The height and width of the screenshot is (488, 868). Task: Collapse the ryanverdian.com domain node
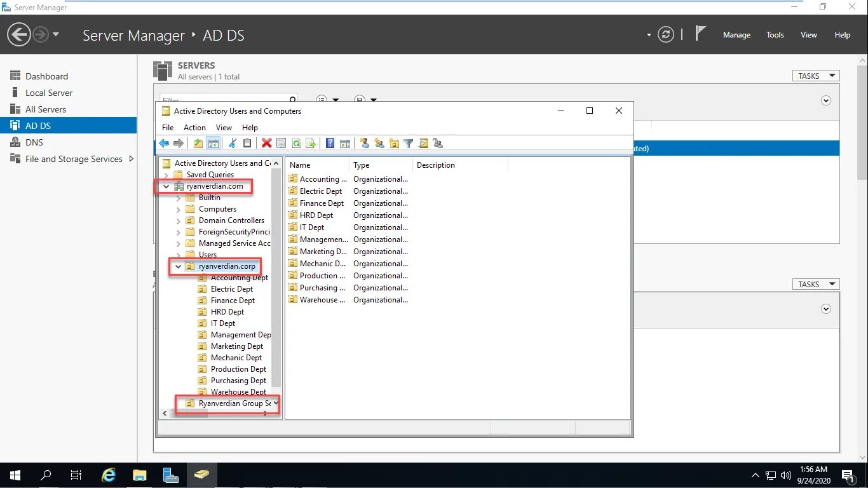tap(166, 186)
